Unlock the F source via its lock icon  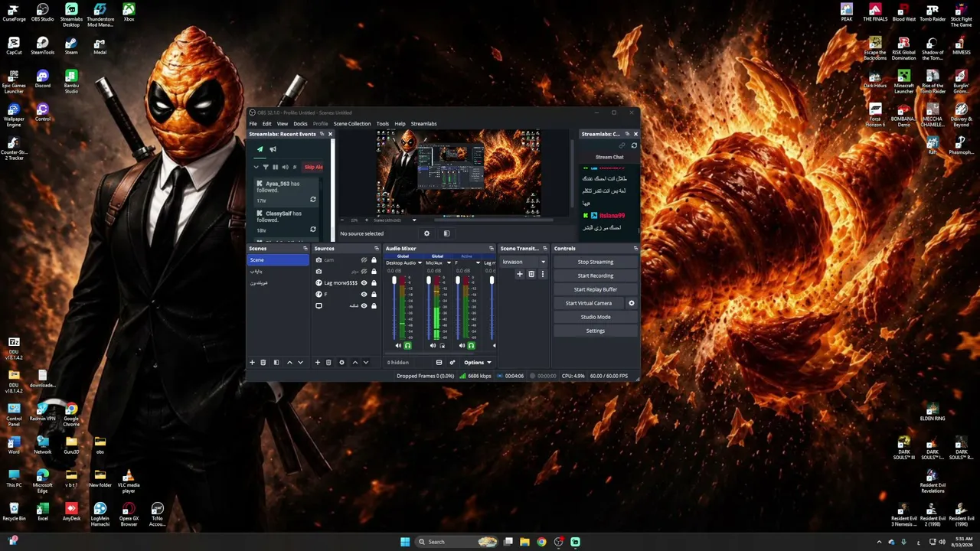[x=374, y=295]
